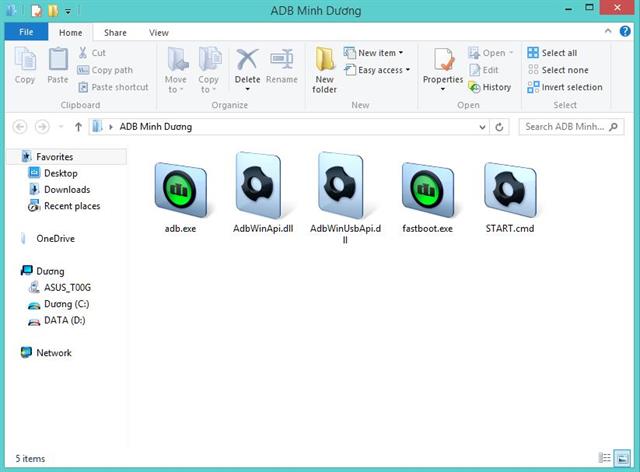
Task: Open Network in the navigation pane
Action: [x=46, y=353]
